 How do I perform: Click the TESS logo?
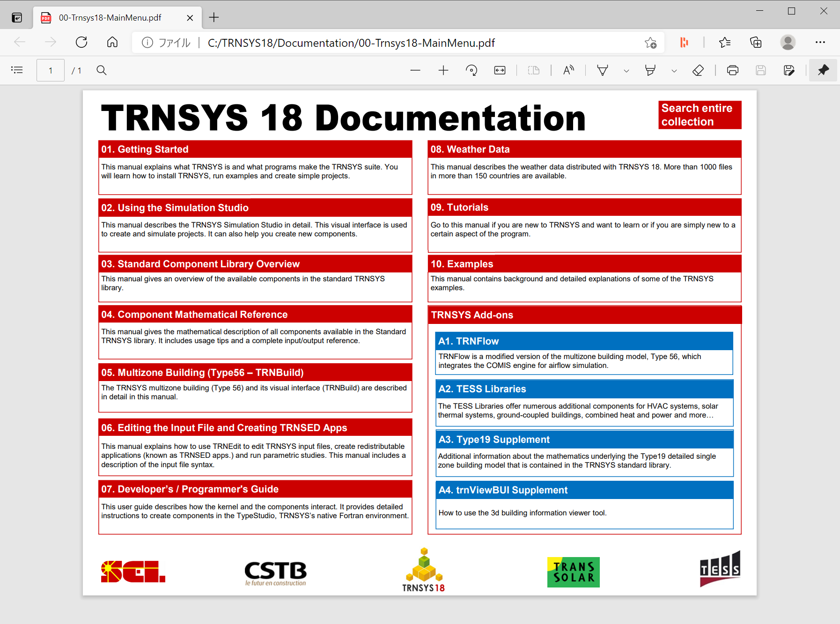point(720,569)
